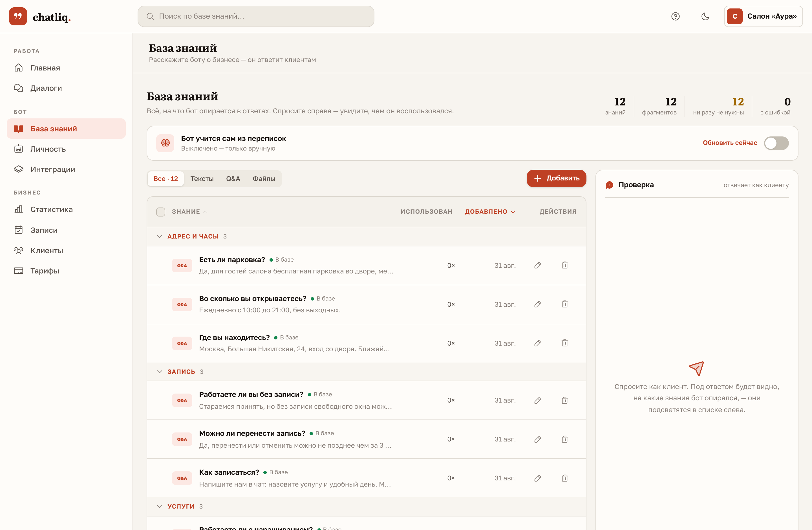Click the "Обновить сейчас" link
812x530 pixels.
pyautogui.click(x=730, y=143)
